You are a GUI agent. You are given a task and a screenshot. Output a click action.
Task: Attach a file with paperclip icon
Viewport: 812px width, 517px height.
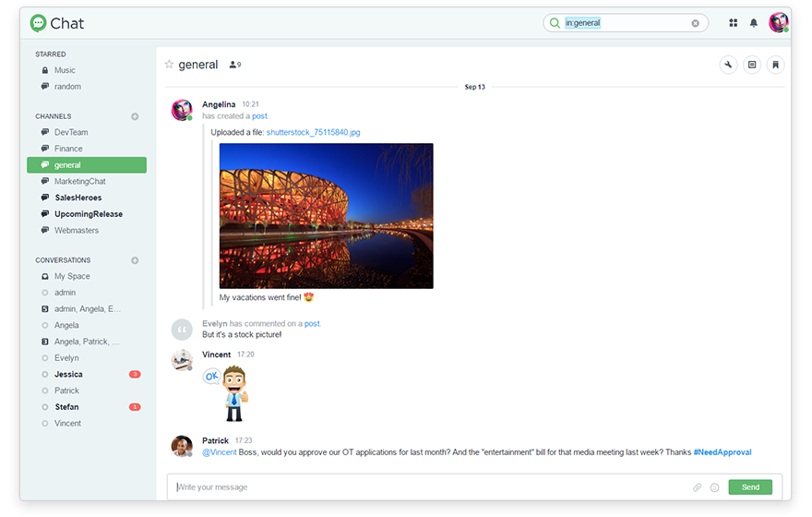698,487
